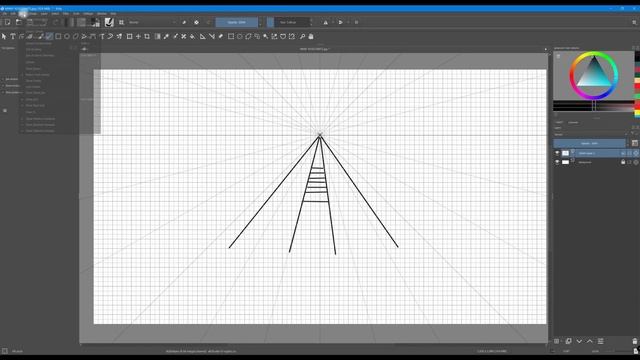Select the Fill bucket tool
Screen dimensions: 640x360
click(x=193, y=36)
